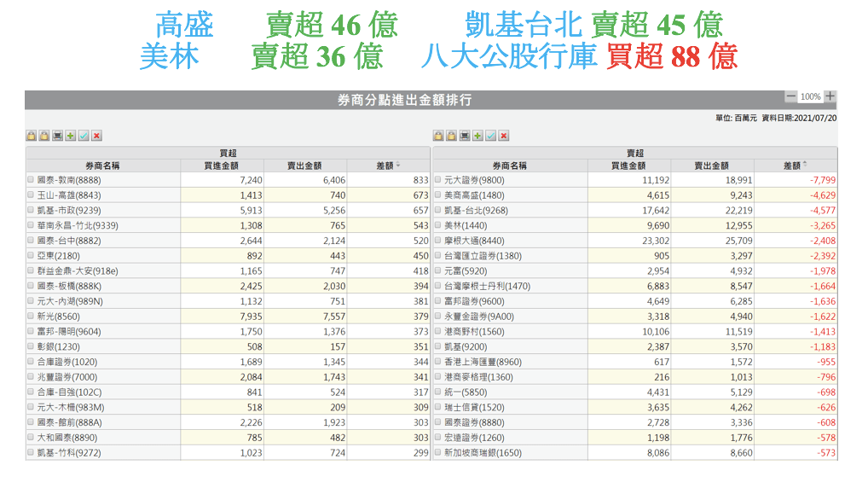Click the red X icon above right table

pyautogui.click(x=504, y=136)
